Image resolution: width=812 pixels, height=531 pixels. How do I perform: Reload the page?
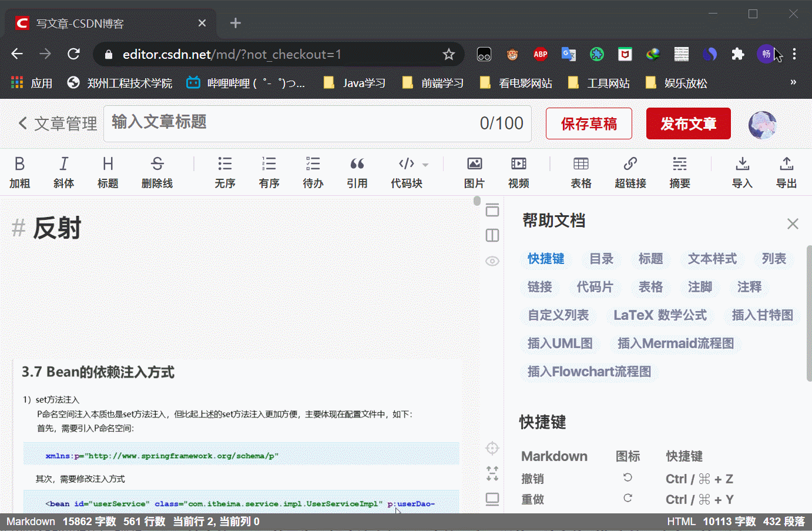pos(73,54)
